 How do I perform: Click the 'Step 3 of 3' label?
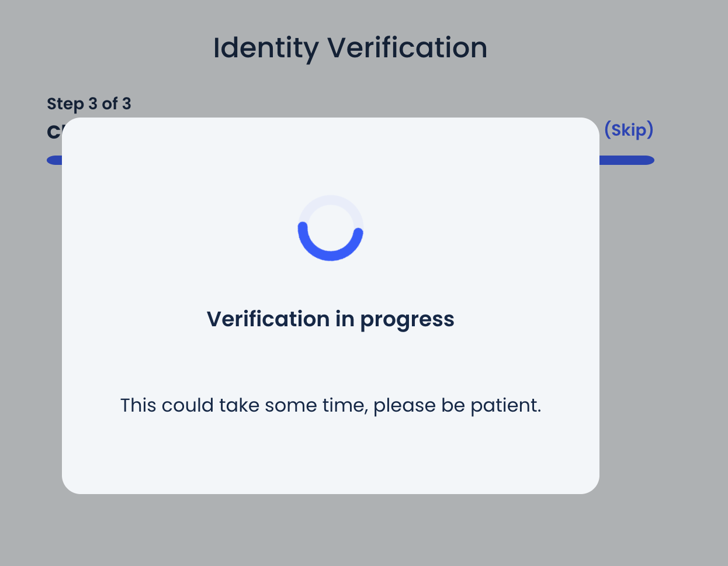(x=89, y=104)
